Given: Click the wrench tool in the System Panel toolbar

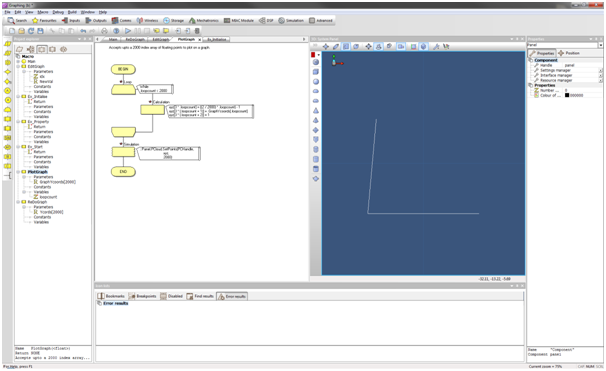Looking at the screenshot, I should coord(436,47).
